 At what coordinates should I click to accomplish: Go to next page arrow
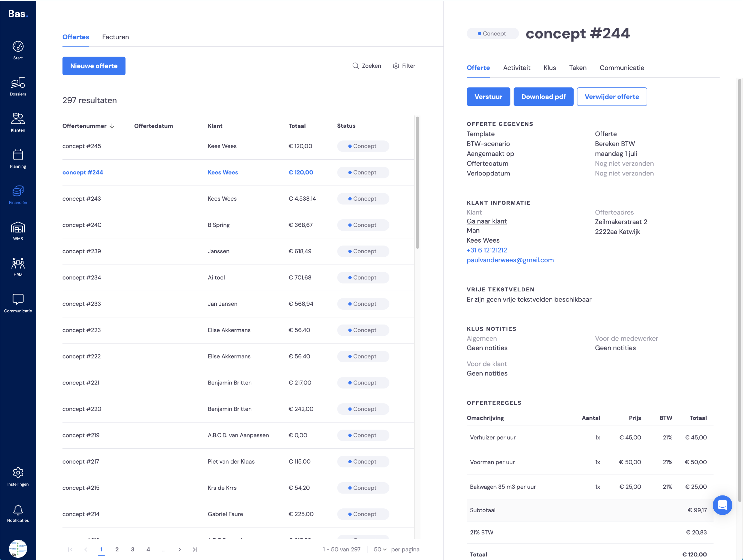(x=179, y=549)
